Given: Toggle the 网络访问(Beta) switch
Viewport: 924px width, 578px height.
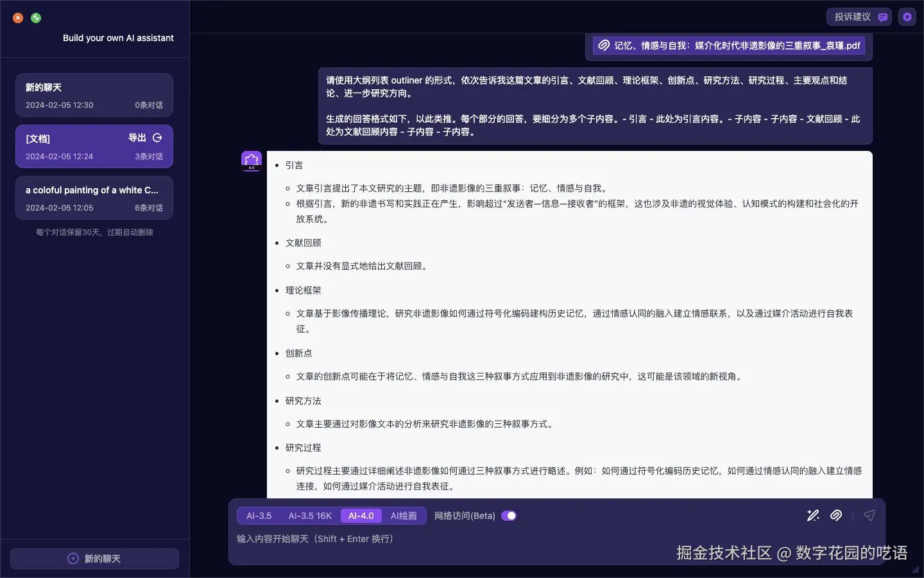Looking at the screenshot, I should tap(509, 516).
